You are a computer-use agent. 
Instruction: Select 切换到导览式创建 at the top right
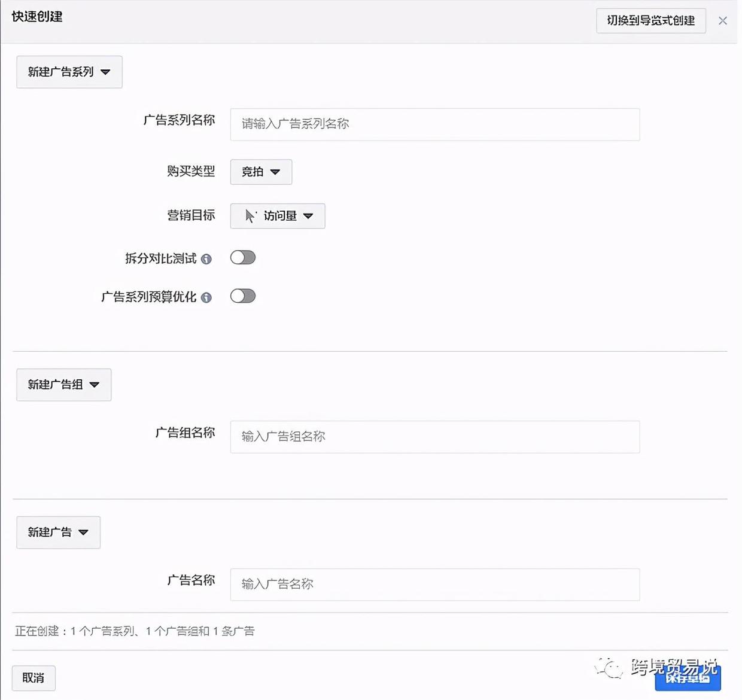pos(650,21)
